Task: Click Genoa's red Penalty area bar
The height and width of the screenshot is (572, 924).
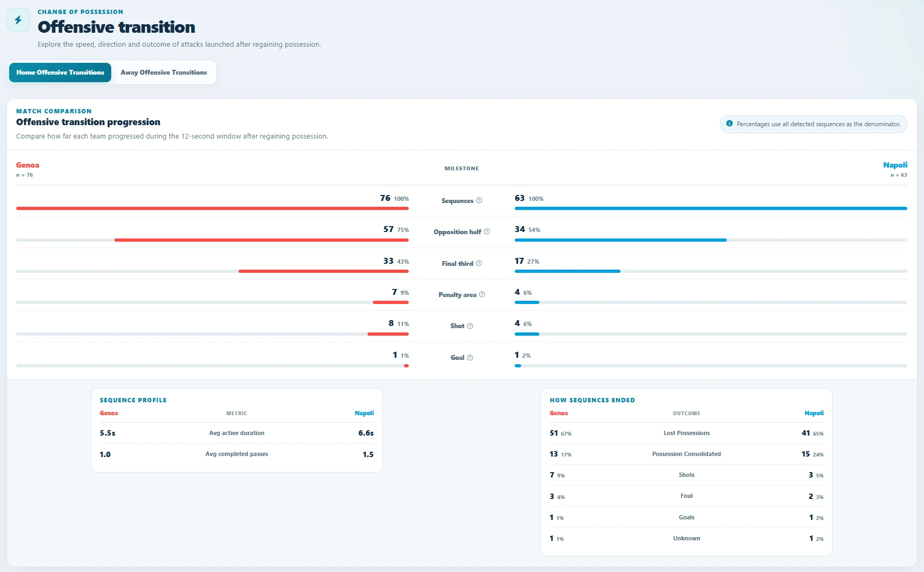Action: [391, 302]
